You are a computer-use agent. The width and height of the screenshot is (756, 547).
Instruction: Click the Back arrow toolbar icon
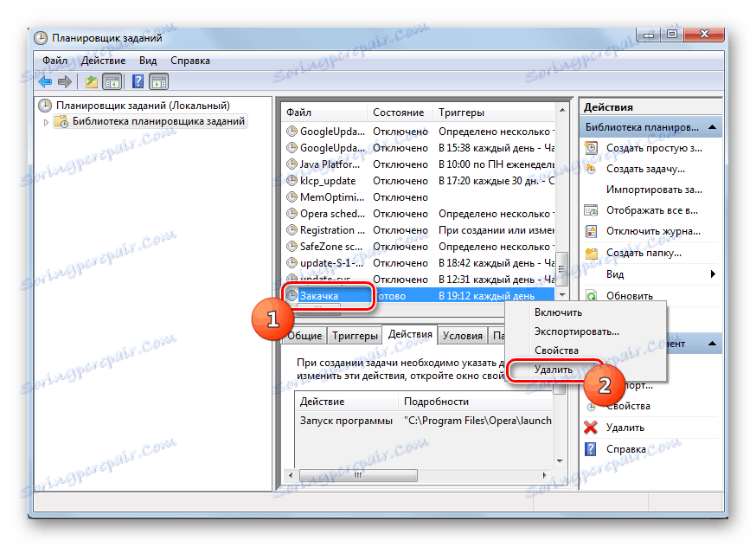pos(45,82)
